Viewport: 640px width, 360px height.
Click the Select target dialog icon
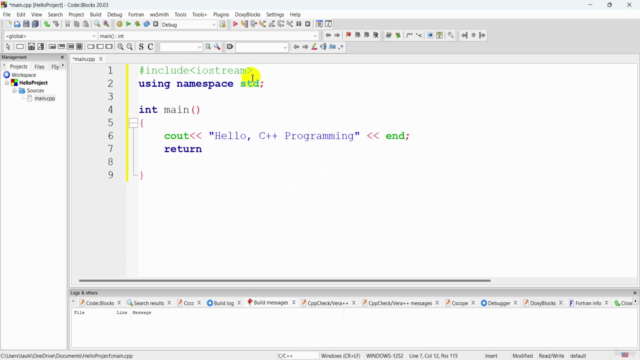point(222,24)
